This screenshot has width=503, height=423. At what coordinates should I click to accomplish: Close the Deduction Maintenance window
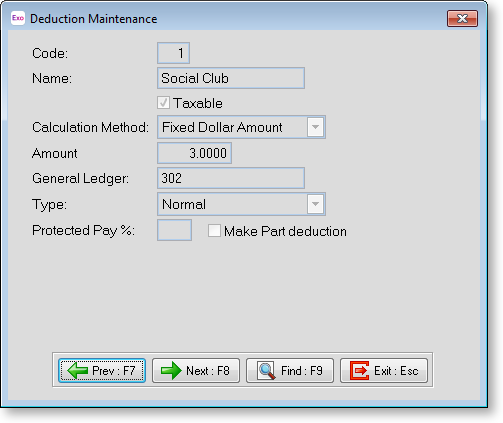[x=462, y=18]
